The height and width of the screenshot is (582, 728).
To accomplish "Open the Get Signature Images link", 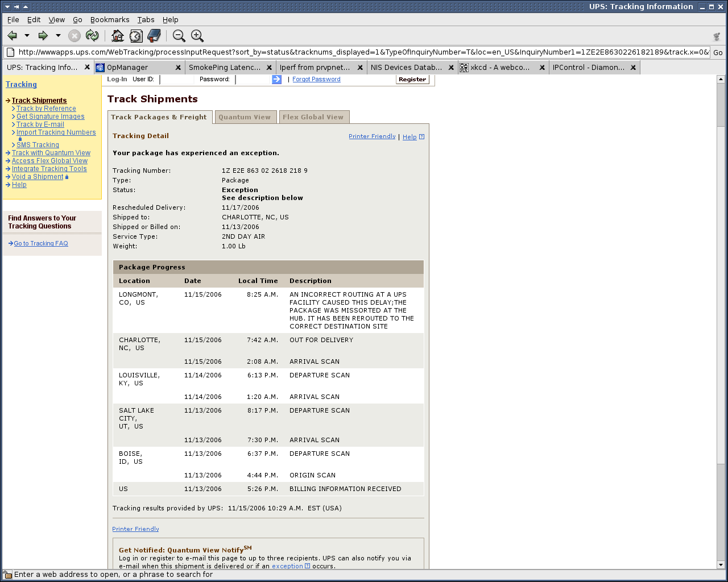I will [51, 117].
